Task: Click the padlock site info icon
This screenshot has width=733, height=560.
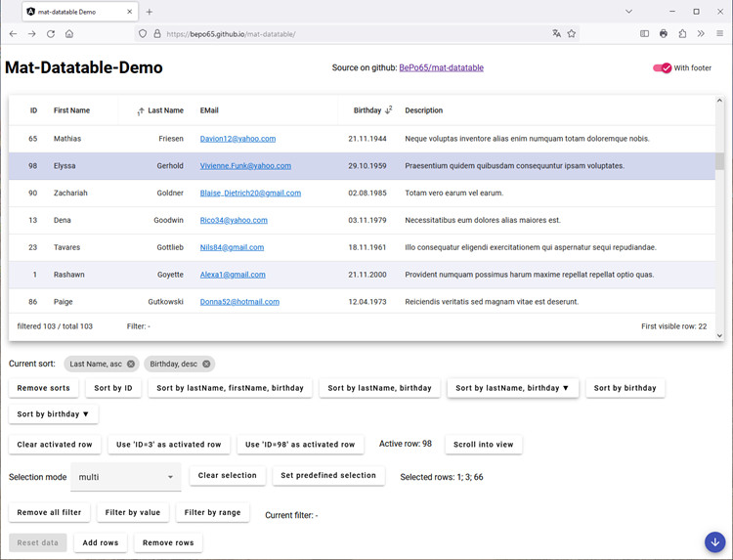Action: coord(157,33)
